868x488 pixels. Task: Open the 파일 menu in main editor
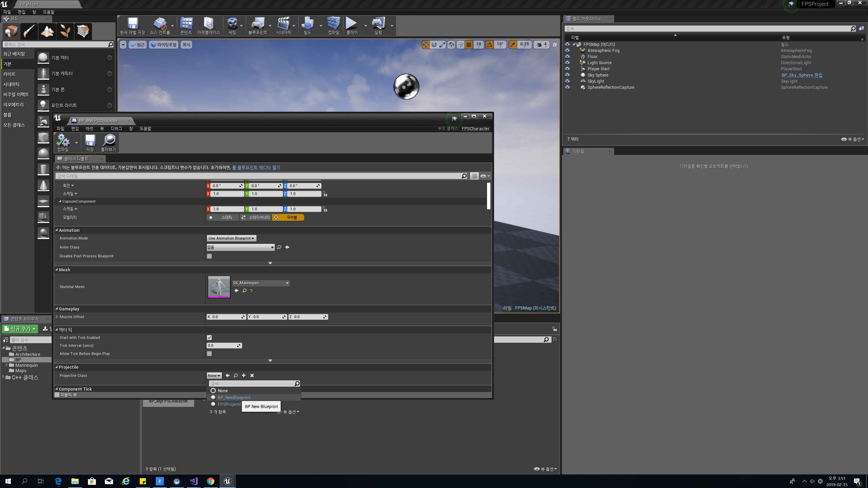click(7, 12)
